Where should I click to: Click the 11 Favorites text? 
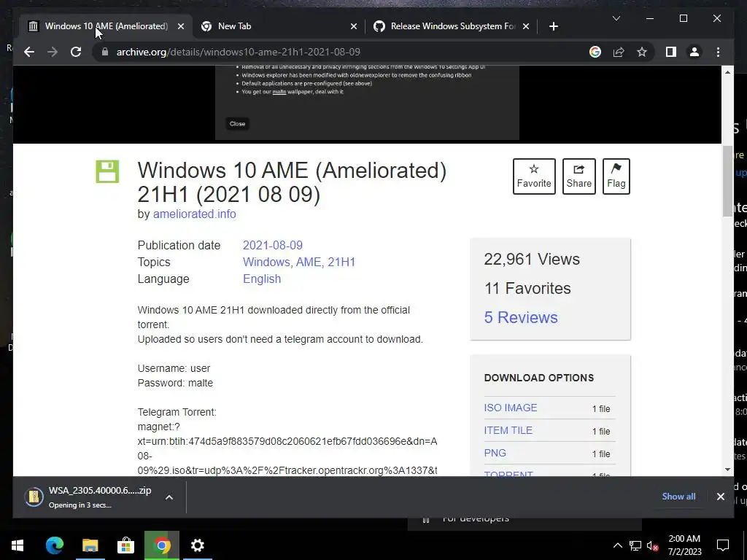pyautogui.click(x=527, y=288)
